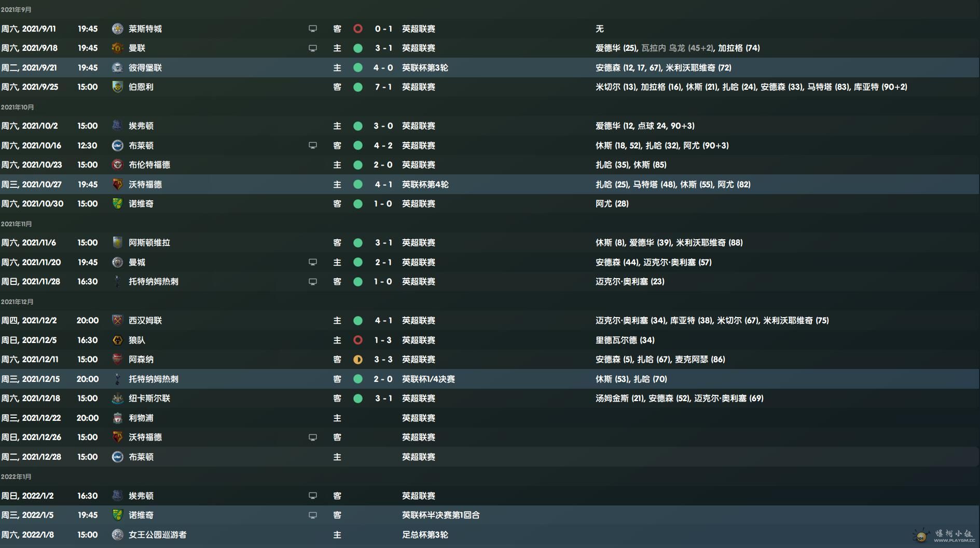Click the Manchester United club crest
Viewport: 980px width, 548px height.
pos(117,48)
